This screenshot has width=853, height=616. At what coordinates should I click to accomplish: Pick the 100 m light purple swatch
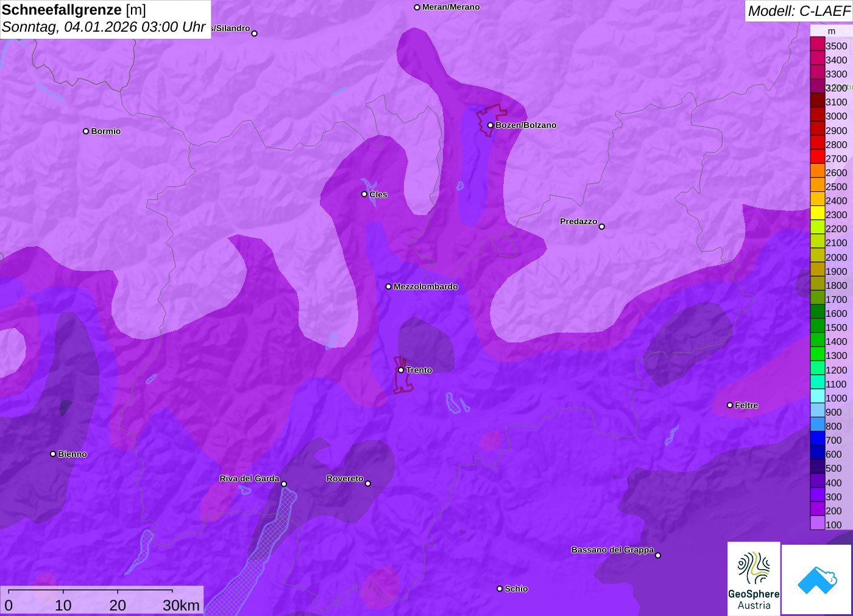pyautogui.click(x=818, y=523)
